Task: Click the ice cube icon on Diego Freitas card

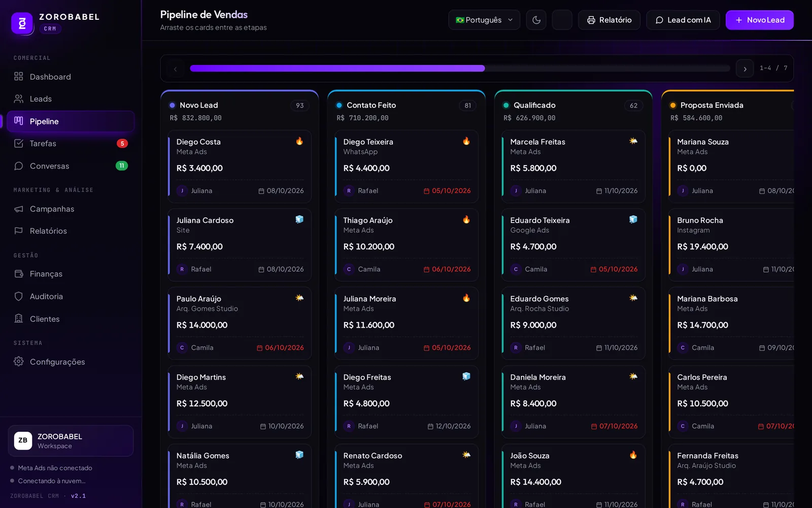Action: pyautogui.click(x=466, y=376)
